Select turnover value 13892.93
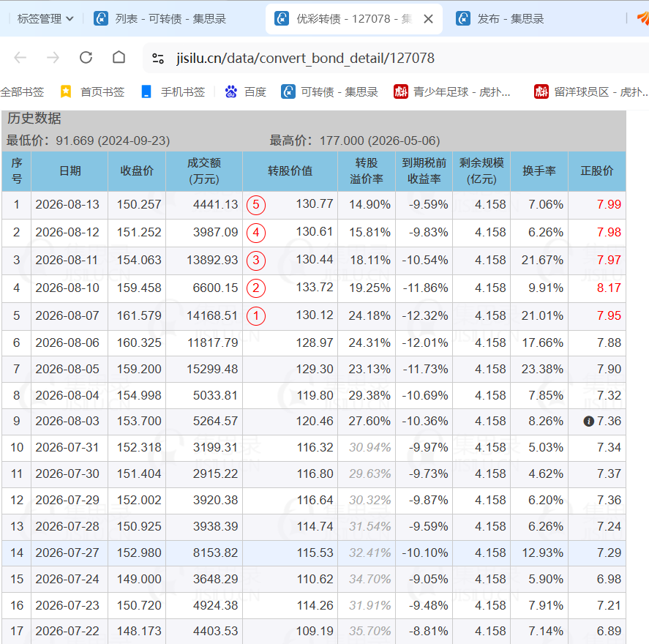The width and height of the screenshot is (649, 644). tap(212, 261)
